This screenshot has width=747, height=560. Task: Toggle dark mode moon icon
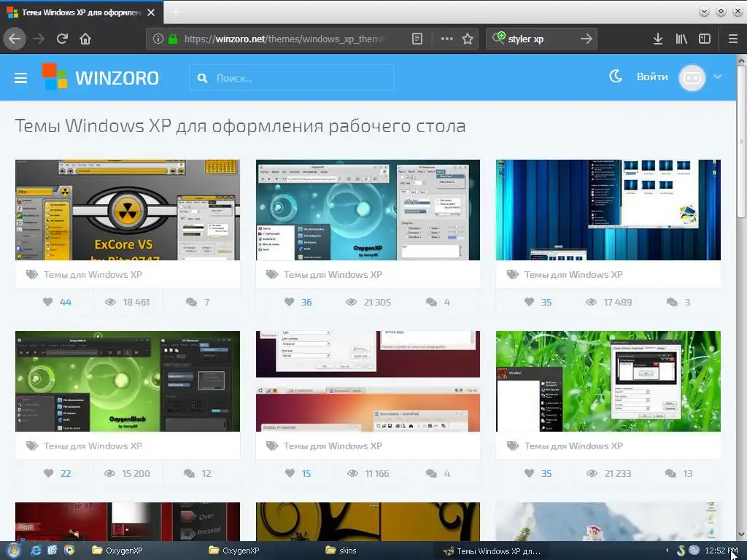tap(616, 76)
